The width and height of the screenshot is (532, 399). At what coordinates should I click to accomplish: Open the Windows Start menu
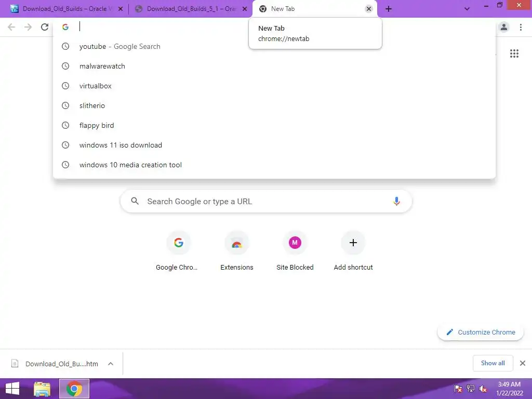click(x=12, y=389)
